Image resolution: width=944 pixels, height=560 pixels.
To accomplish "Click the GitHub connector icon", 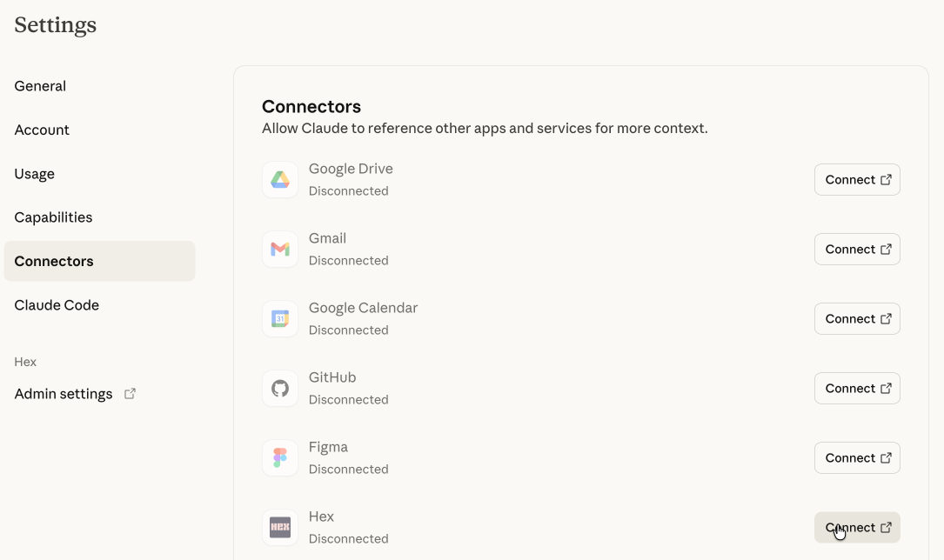I will coord(280,388).
